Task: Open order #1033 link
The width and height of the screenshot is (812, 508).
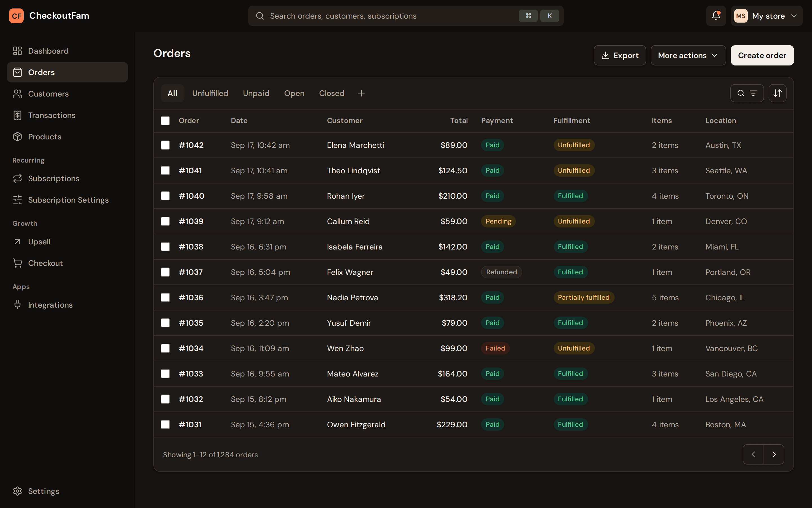Action: (x=191, y=374)
